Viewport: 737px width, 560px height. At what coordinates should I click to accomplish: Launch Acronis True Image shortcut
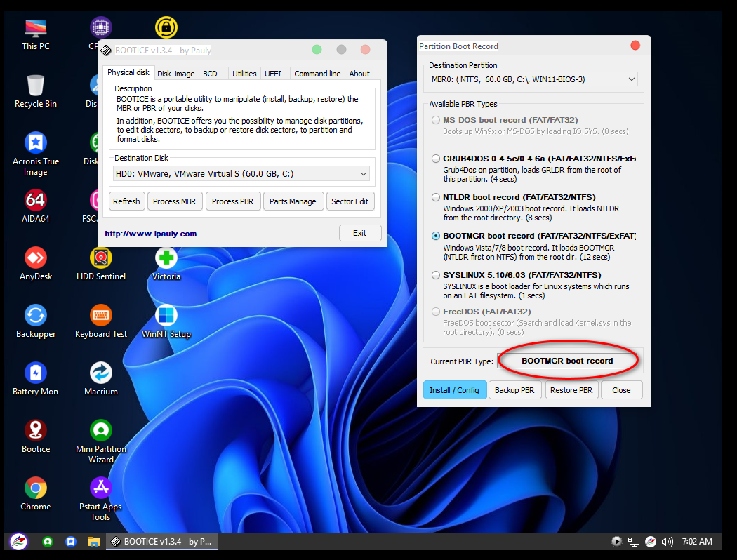coord(36,154)
